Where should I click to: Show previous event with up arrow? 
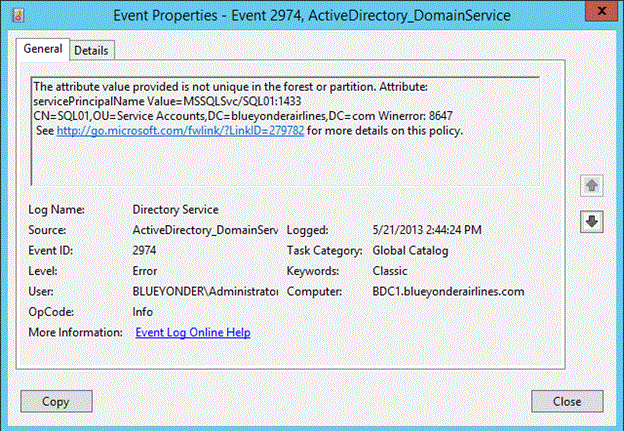coord(591,185)
